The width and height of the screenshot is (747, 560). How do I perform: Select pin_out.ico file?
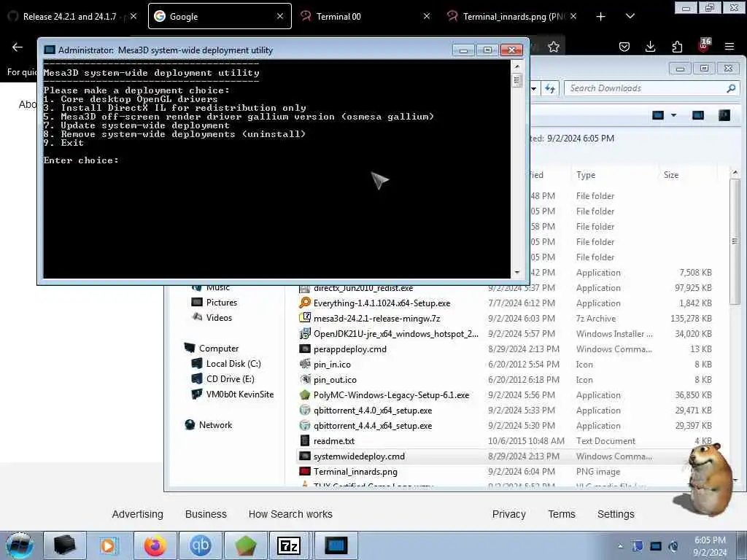click(328, 379)
